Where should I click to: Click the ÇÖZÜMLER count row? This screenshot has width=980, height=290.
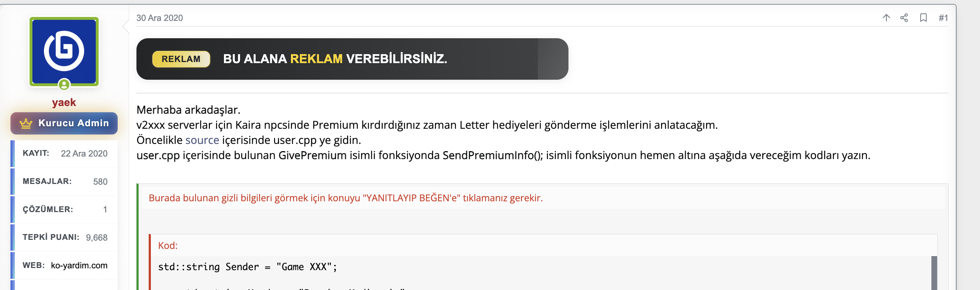65,209
